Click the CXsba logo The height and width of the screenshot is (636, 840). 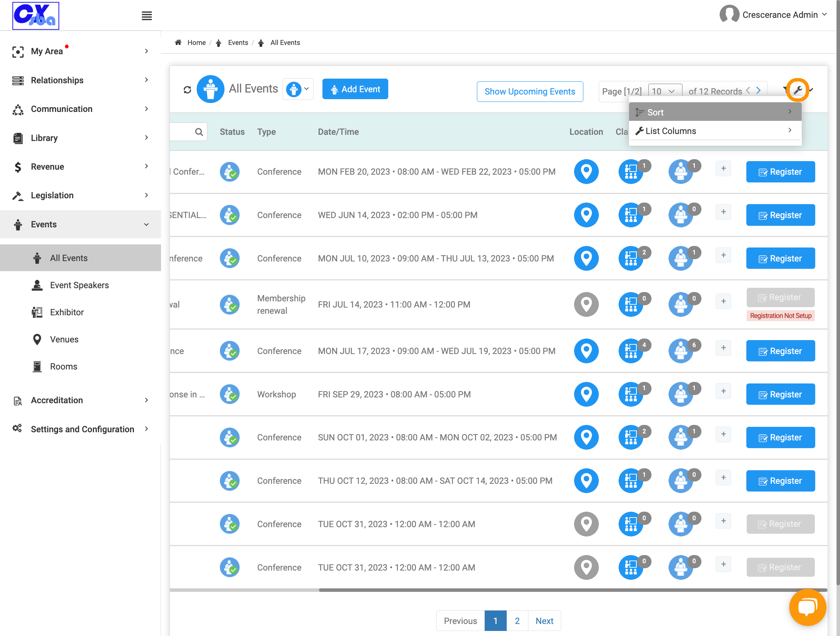pyautogui.click(x=36, y=16)
